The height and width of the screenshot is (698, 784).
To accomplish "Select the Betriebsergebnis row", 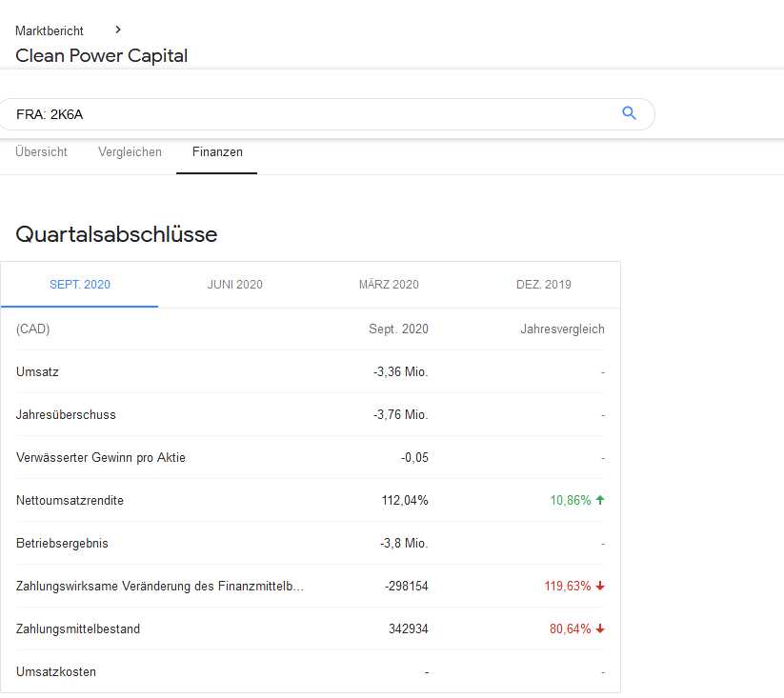I will [x=63, y=544].
